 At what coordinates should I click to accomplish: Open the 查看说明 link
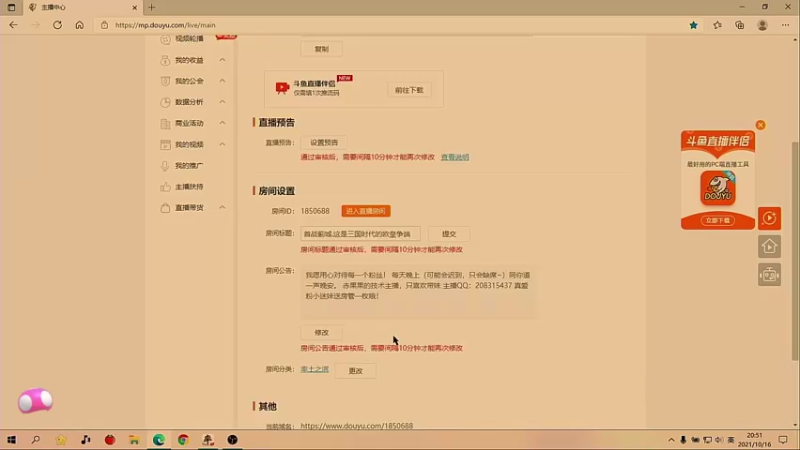coord(455,157)
